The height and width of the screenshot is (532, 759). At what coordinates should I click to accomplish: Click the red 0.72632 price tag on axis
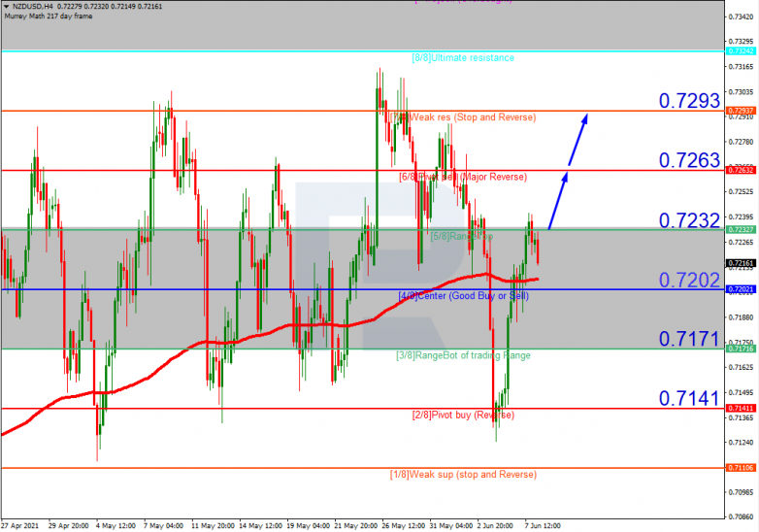[741, 171]
